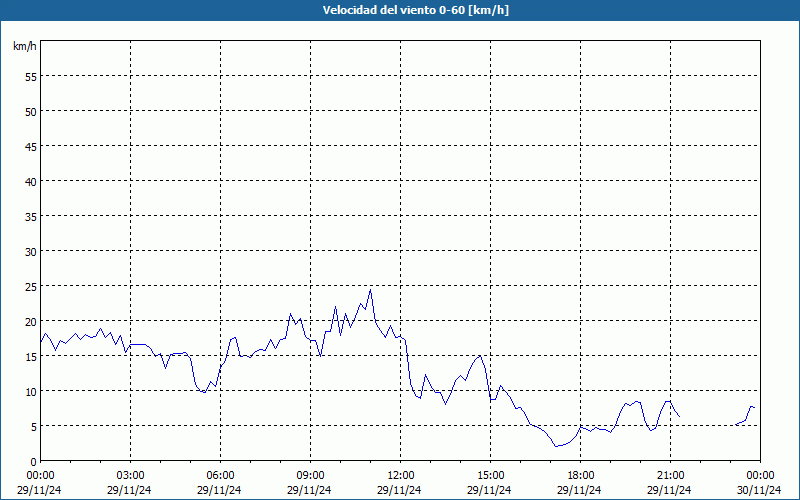Click the "km/h" y-axis unit label

pyautogui.click(x=24, y=46)
